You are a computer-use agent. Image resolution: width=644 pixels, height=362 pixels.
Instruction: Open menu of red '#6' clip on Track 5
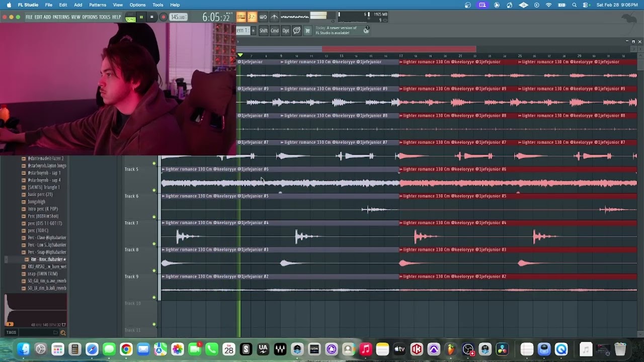[x=401, y=169]
